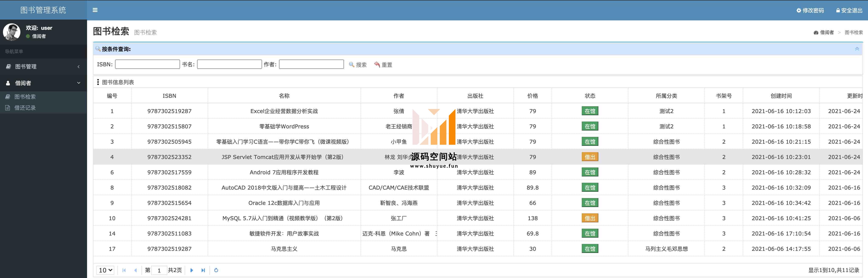
Task: Go to first page icon
Action: point(124,270)
